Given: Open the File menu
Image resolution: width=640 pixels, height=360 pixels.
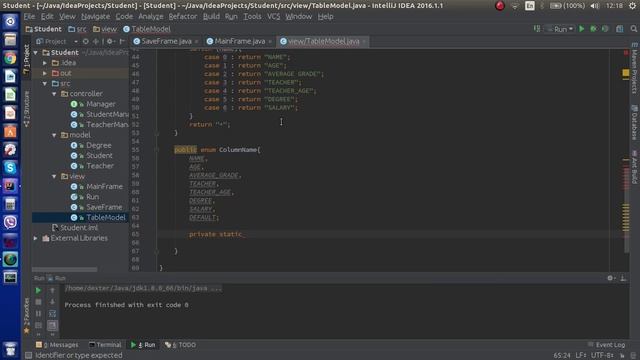Looking at the screenshot, I should pos(29,17).
